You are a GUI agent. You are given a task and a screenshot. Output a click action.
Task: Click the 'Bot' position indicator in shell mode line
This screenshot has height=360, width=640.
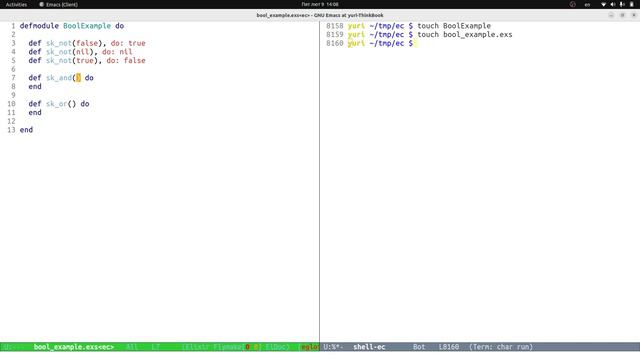pyautogui.click(x=419, y=347)
